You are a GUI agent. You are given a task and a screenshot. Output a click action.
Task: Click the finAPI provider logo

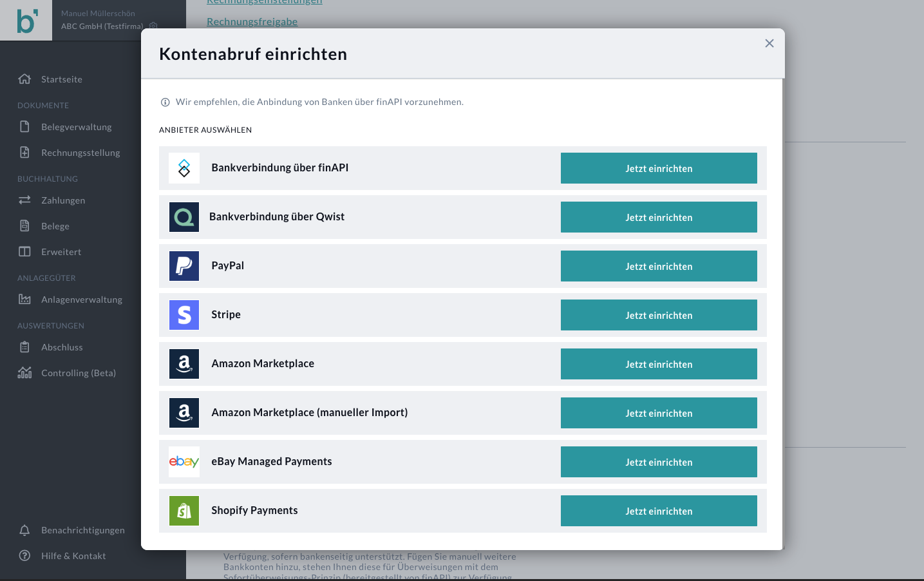[x=184, y=168]
